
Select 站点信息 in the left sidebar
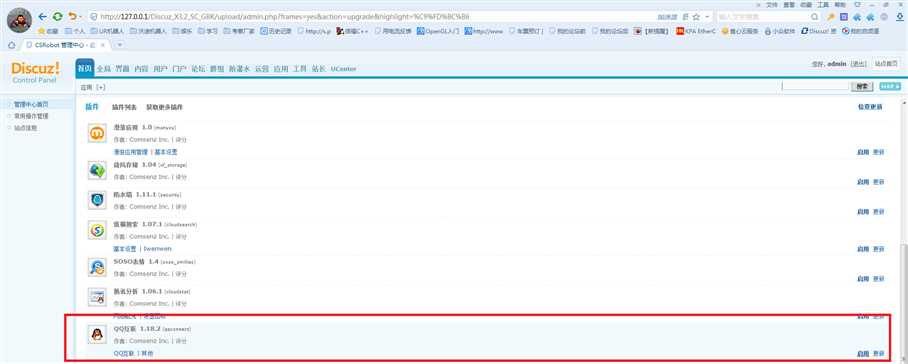(25, 128)
